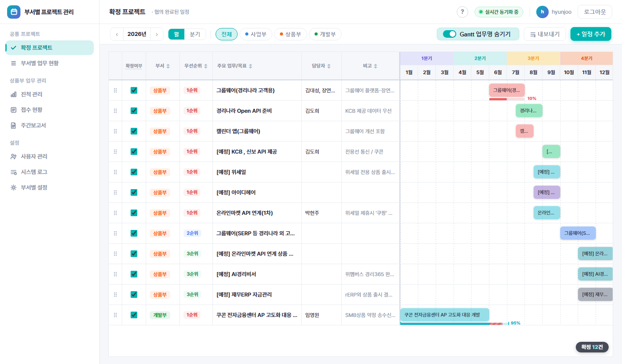Open the help question mark icon

(463, 12)
